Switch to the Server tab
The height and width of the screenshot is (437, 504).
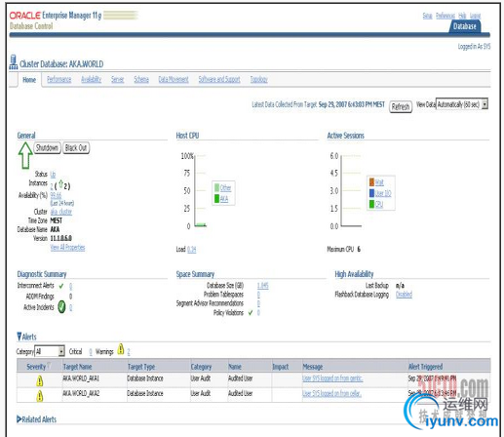(x=117, y=79)
